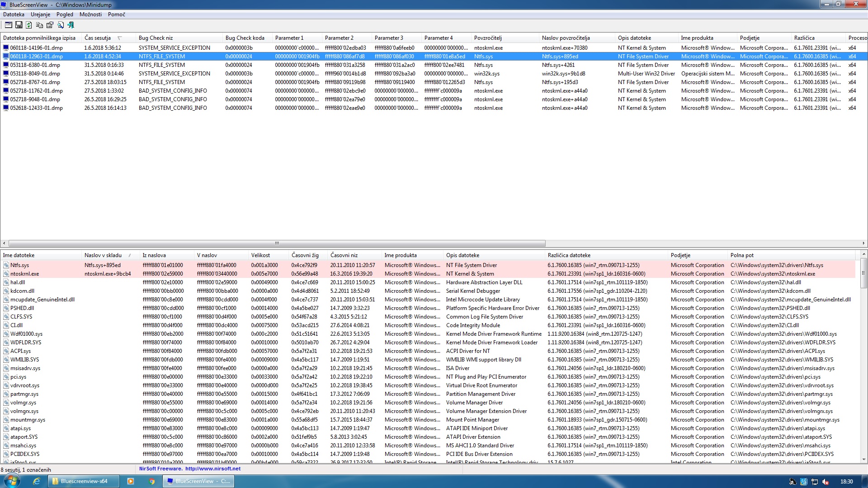The width and height of the screenshot is (868, 488).
Task: Select dump file 052618-12433-01.dmp
Action: tap(36, 108)
